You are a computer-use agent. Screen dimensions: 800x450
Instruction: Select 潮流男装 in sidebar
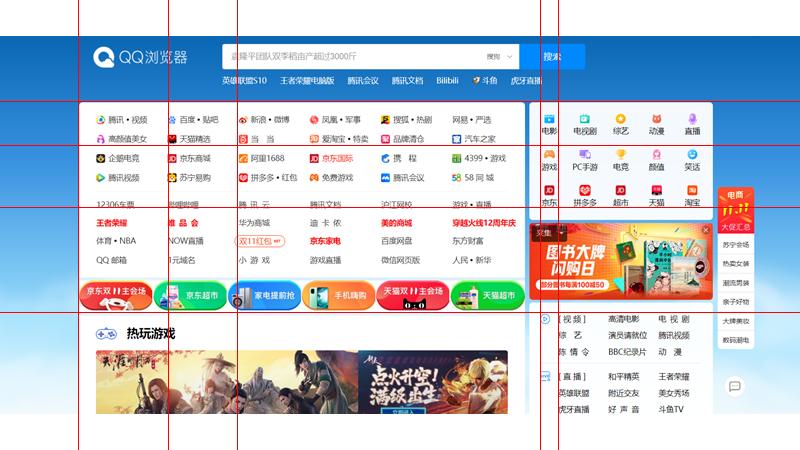point(736,283)
